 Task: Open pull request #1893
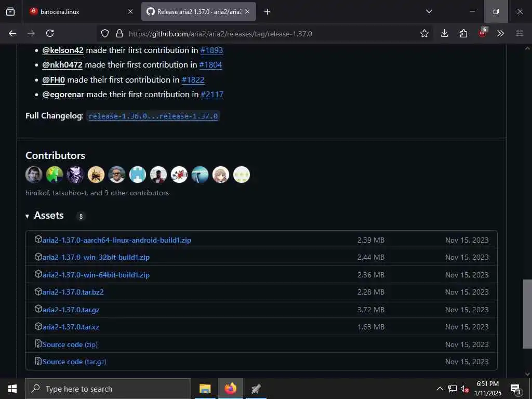click(x=212, y=50)
